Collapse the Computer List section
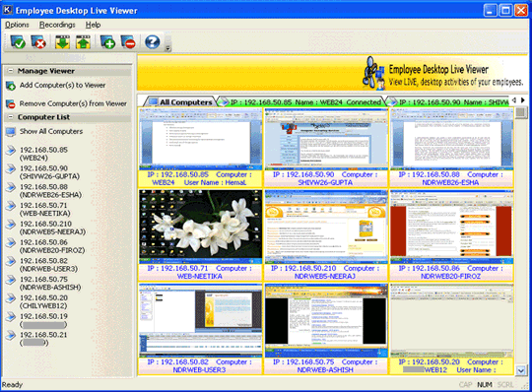 (11, 117)
